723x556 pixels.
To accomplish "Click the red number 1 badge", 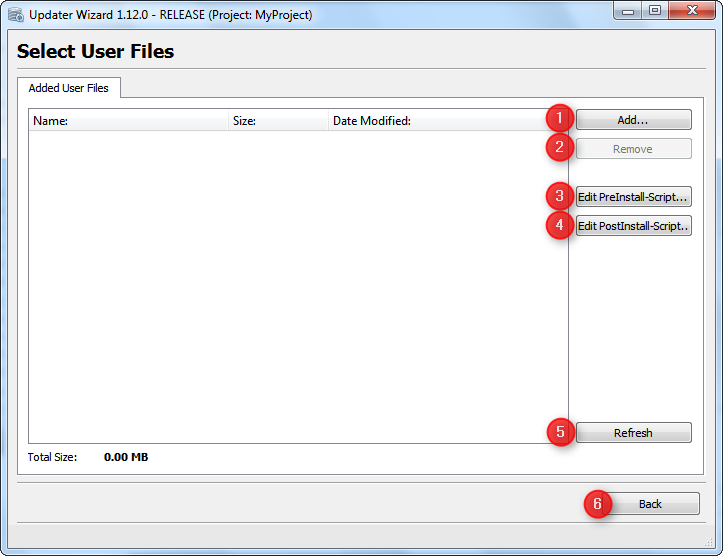I will click(x=559, y=119).
